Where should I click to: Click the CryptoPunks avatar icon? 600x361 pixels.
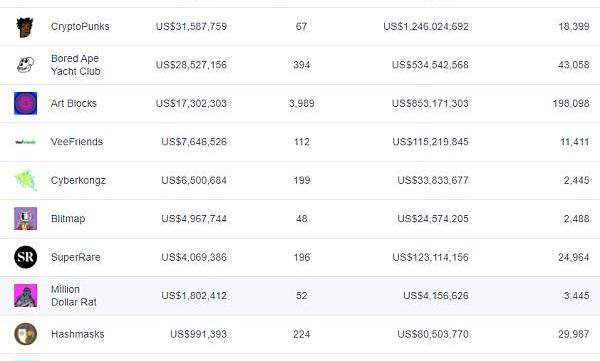pyautogui.click(x=25, y=27)
